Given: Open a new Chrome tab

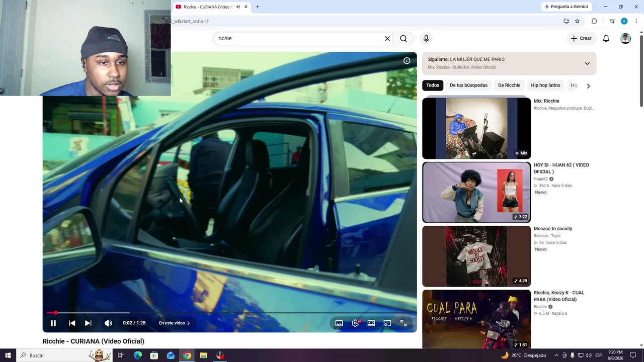Looking at the screenshot, I should [258, 7].
